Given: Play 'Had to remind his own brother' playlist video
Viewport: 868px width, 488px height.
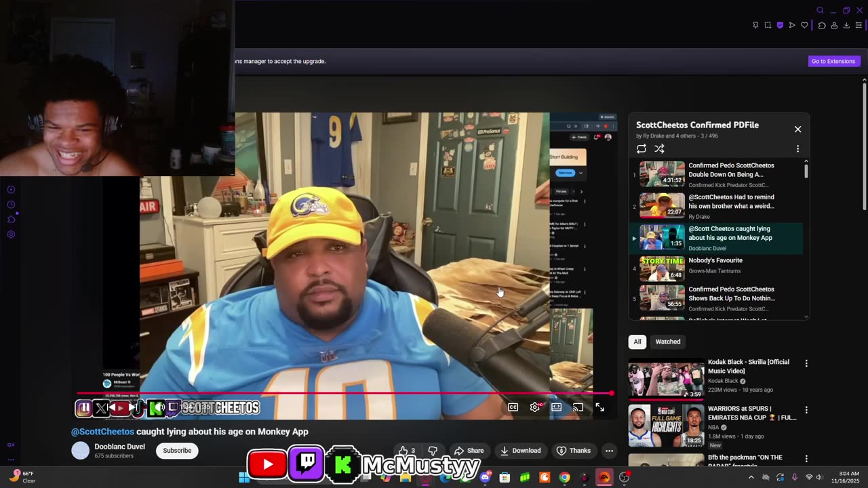Looking at the screenshot, I should point(717,206).
